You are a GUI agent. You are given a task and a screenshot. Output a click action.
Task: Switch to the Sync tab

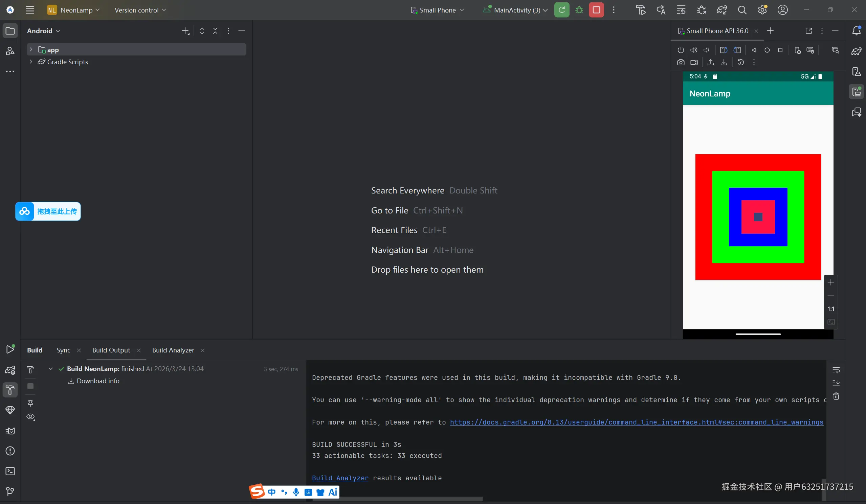(x=63, y=350)
